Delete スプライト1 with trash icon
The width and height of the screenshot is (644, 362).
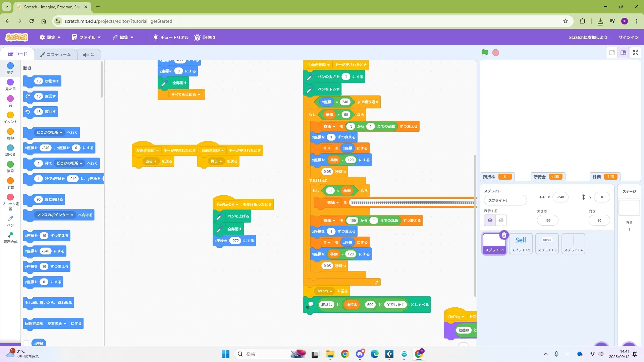tap(504, 235)
